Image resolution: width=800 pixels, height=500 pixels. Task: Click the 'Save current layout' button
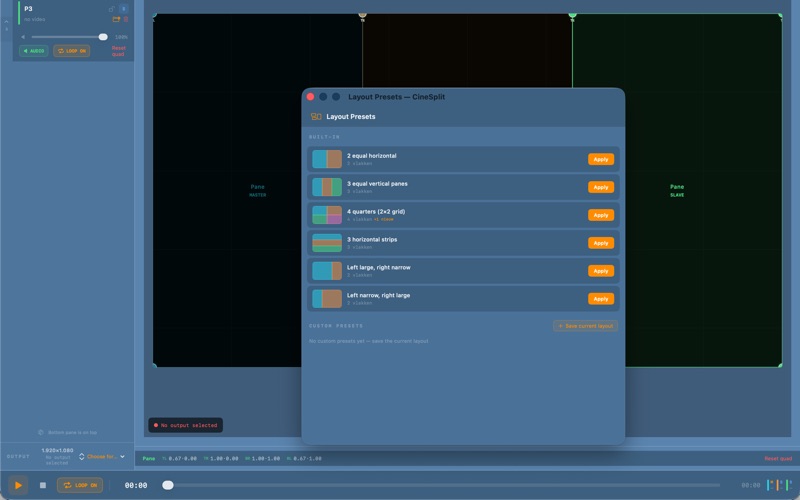pyautogui.click(x=585, y=326)
